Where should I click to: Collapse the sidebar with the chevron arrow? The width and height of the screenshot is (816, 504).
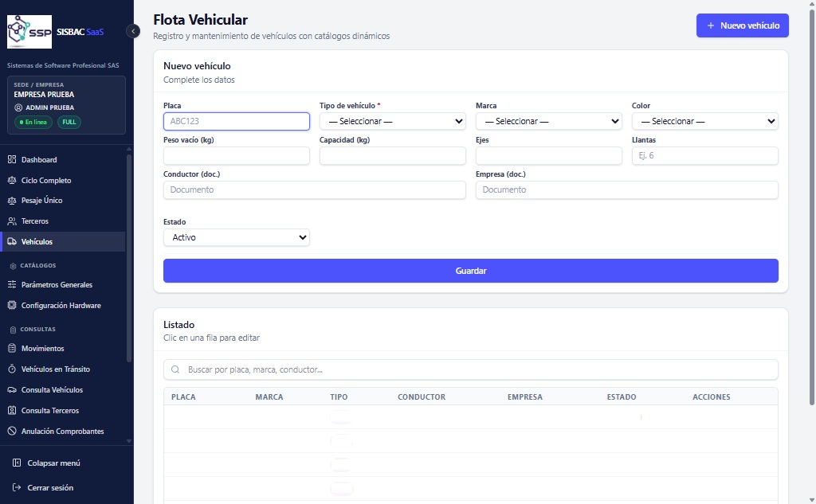133,31
